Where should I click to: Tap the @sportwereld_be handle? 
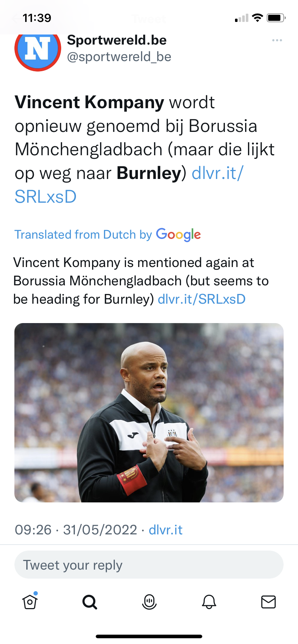(119, 57)
